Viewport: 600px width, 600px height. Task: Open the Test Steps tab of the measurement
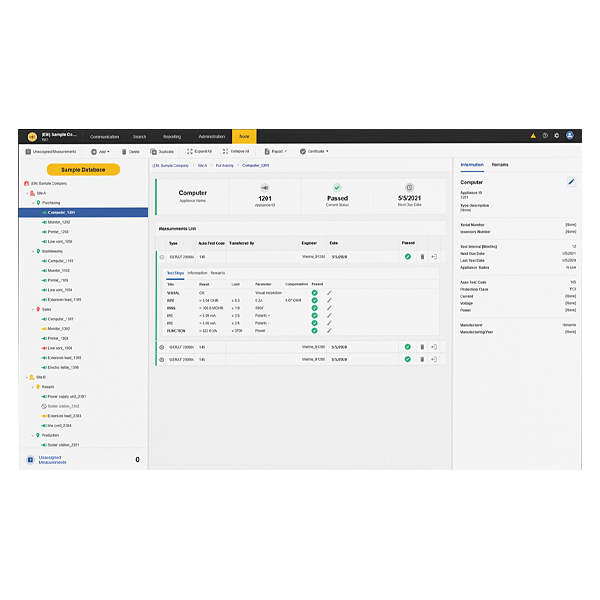[176, 273]
